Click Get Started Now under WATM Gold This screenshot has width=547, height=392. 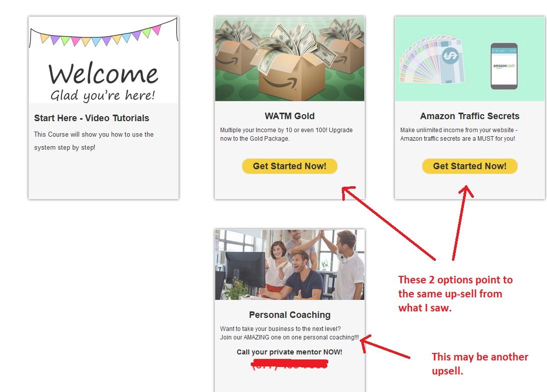point(290,166)
